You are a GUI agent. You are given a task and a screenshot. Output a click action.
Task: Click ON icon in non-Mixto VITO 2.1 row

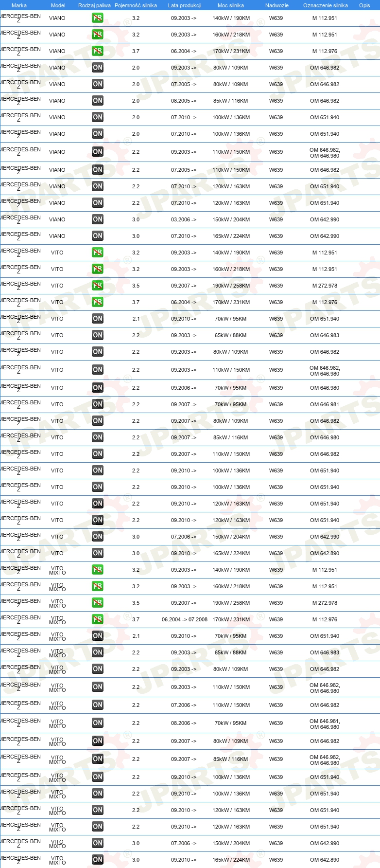(x=98, y=319)
